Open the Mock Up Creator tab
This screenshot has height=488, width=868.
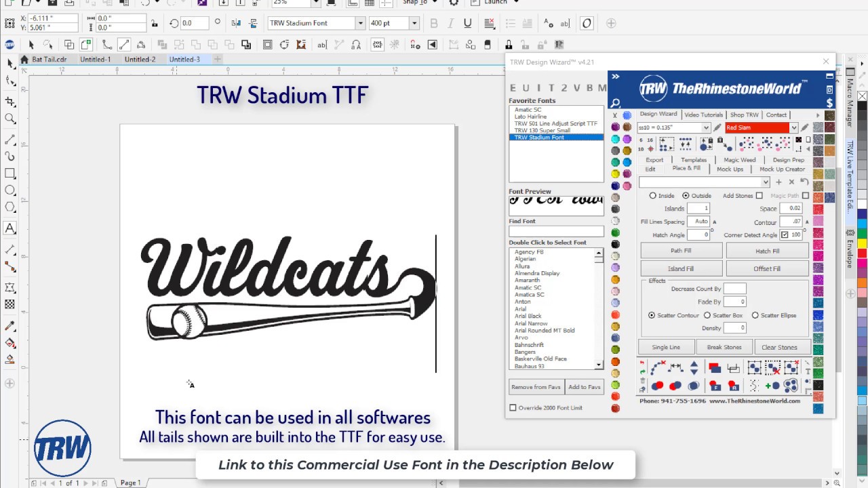point(782,169)
